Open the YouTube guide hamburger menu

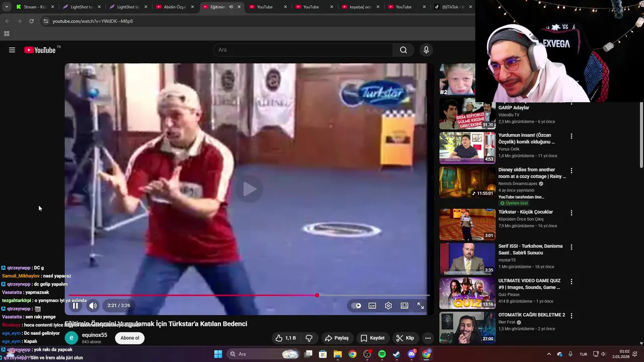coord(12,50)
